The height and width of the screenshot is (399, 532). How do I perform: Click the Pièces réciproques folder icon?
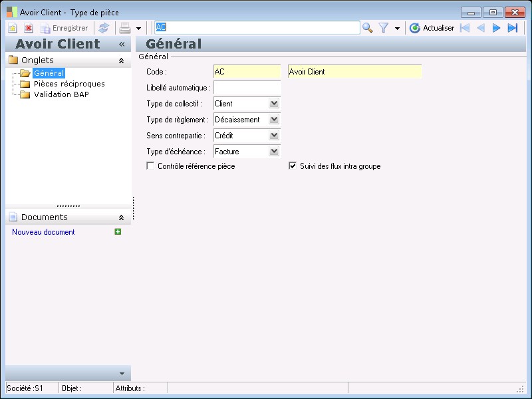[25, 84]
